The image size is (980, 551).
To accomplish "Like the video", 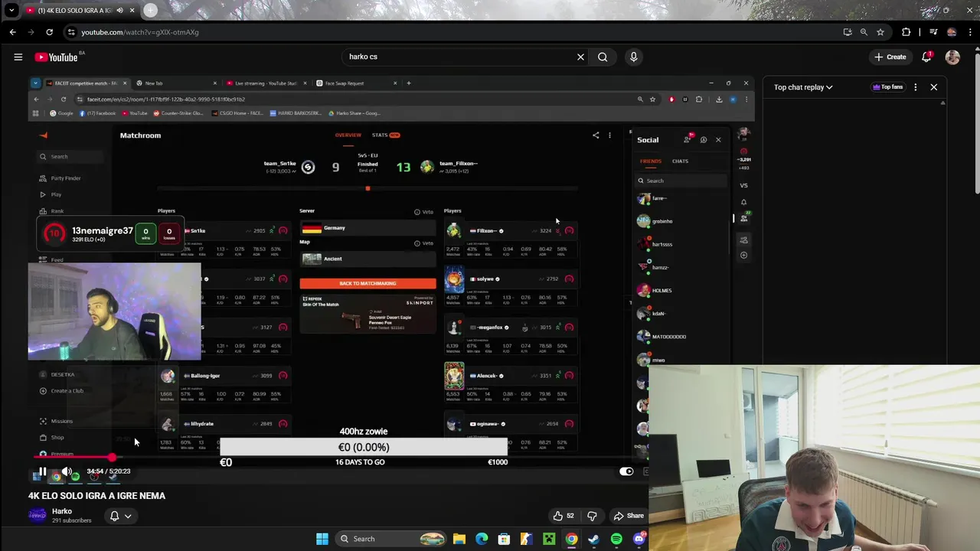I will coord(563,516).
